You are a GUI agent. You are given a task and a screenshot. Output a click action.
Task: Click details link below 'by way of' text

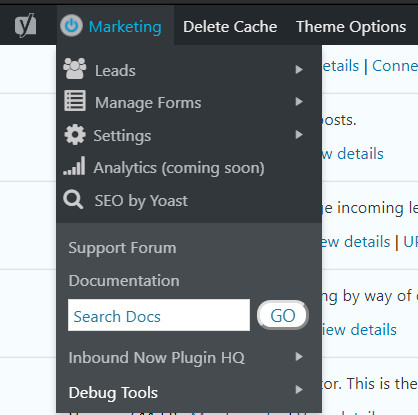pos(359,330)
